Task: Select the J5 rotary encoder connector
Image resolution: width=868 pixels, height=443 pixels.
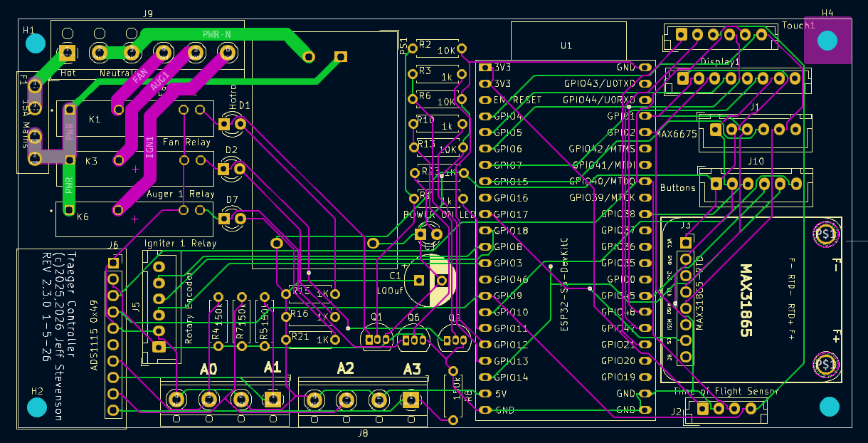Action: pyautogui.click(x=158, y=306)
